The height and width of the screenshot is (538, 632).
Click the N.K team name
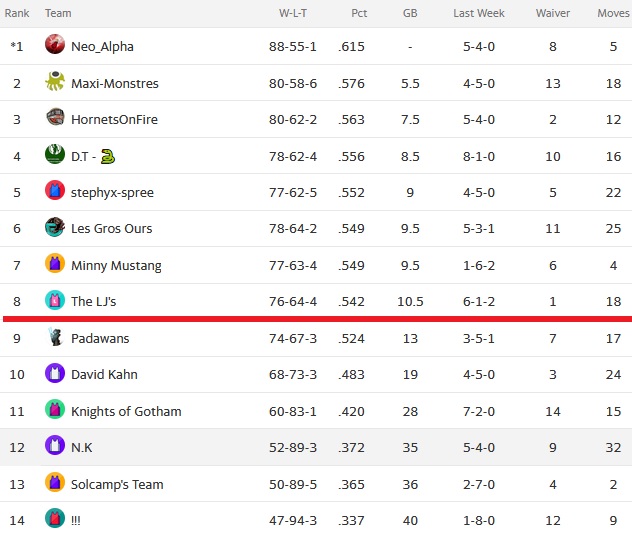pyautogui.click(x=81, y=448)
